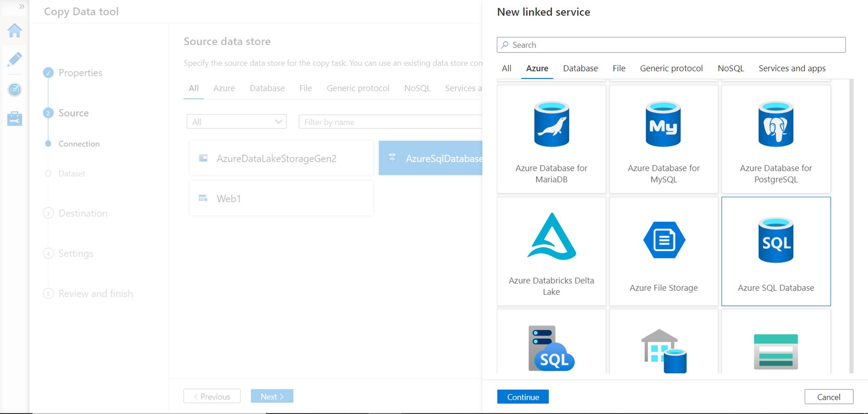Screen dimensions: 868x414
Task: Open the All filter dropdown in source store
Action: point(237,122)
